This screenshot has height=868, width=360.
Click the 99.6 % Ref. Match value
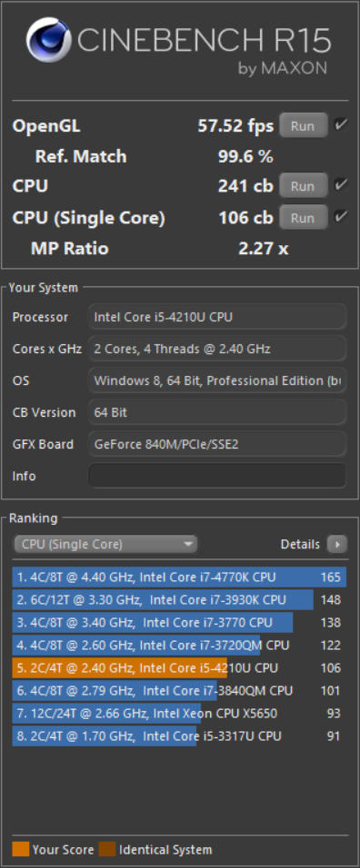(245, 157)
